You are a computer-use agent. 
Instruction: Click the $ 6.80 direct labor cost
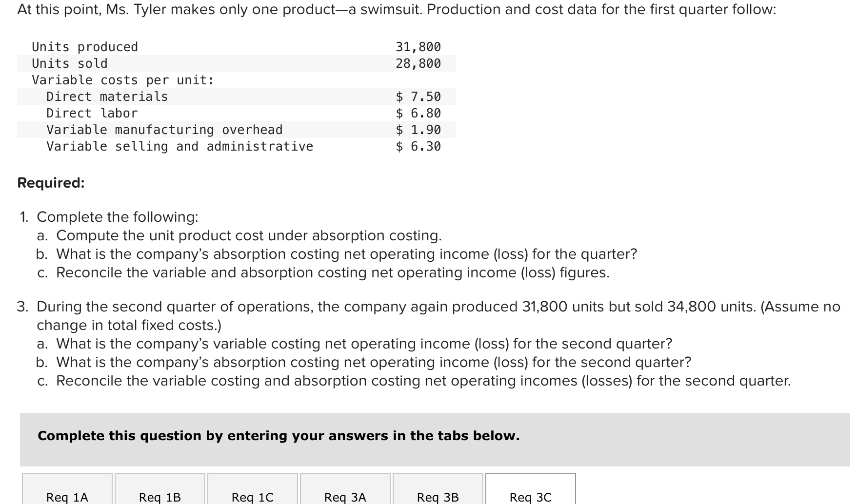(x=418, y=113)
